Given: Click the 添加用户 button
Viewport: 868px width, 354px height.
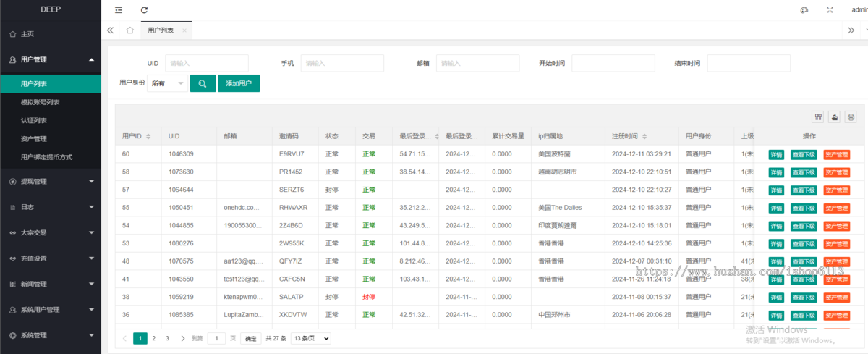Looking at the screenshot, I should point(239,83).
